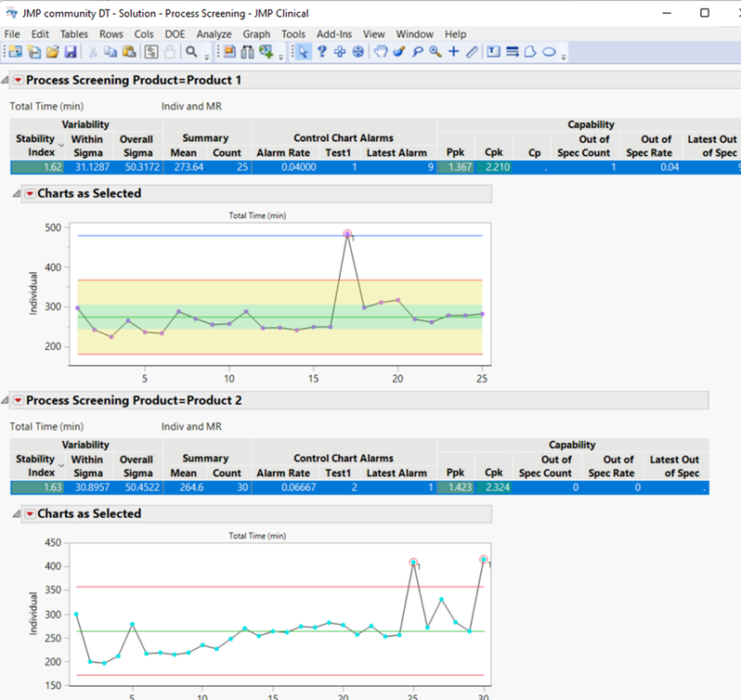Click the Save floppy disk icon
The width and height of the screenshot is (741, 700).
[x=69, y=52]
